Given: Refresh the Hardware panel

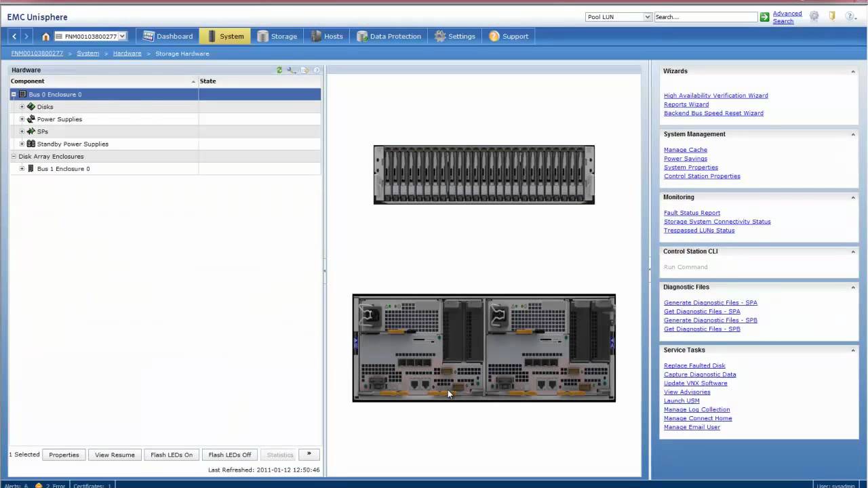Looking at the screenshot, I should tap(279, 70).
